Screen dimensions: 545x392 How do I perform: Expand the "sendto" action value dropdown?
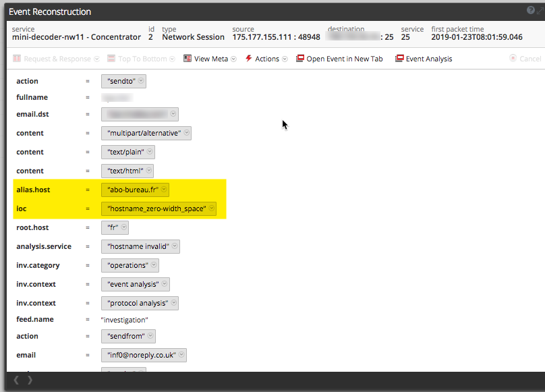coord(140,82)
